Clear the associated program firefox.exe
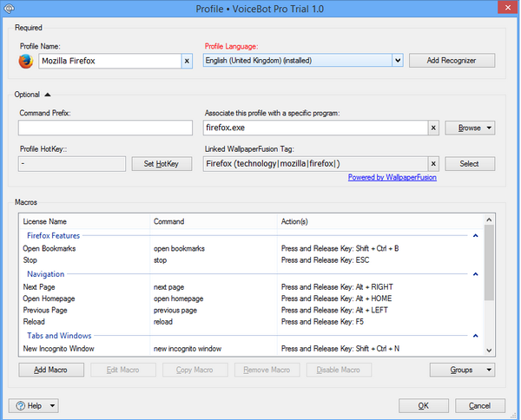Image resolution: width=521 pixels, height=420 pixels. (433, 128)
